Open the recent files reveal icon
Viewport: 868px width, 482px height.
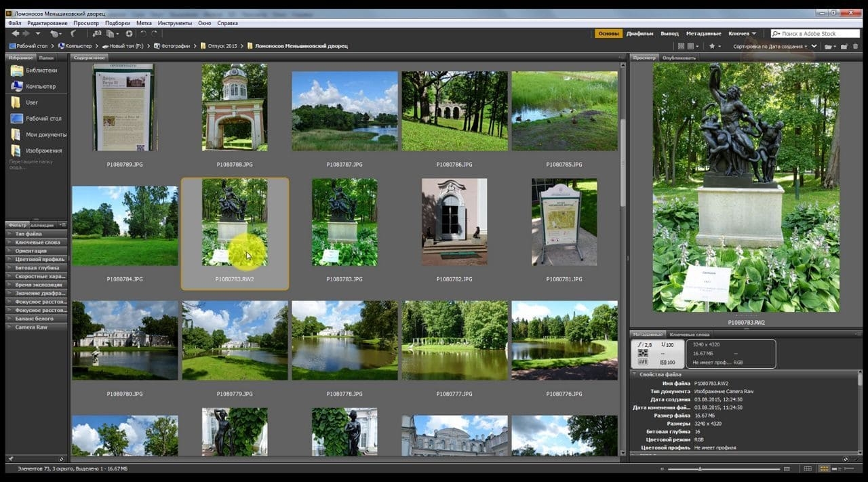[x=56, y=33]
